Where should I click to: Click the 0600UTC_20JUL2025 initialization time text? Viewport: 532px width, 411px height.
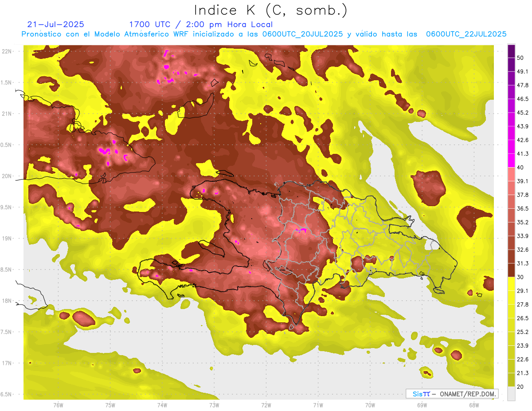(x=302, y=34)
